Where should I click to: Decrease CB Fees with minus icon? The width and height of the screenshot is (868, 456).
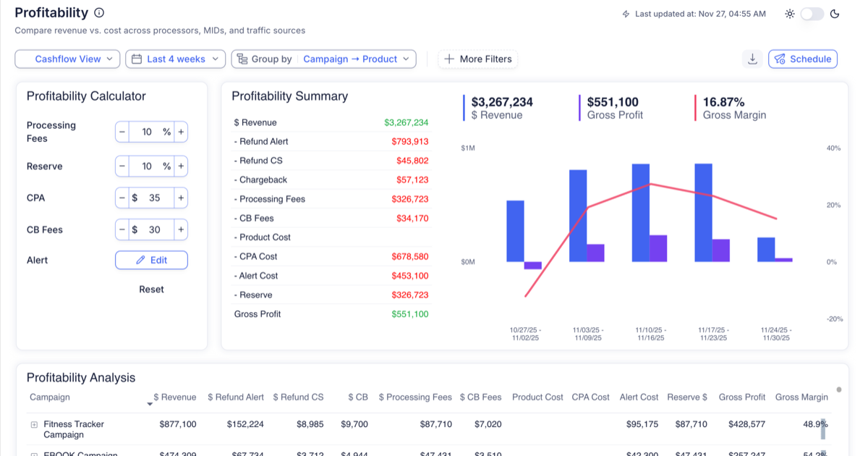[x=122, y=229]
